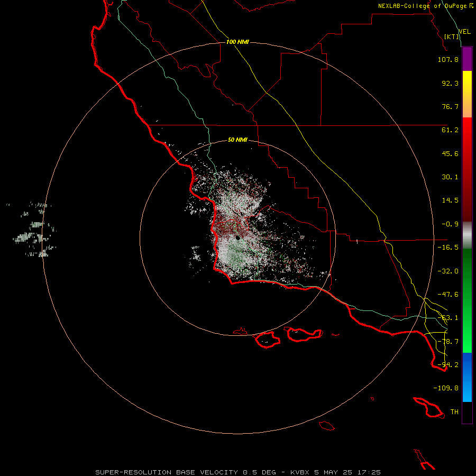Click the -78.7 legend value
476x476 pixels.
(x=448, y=342)
